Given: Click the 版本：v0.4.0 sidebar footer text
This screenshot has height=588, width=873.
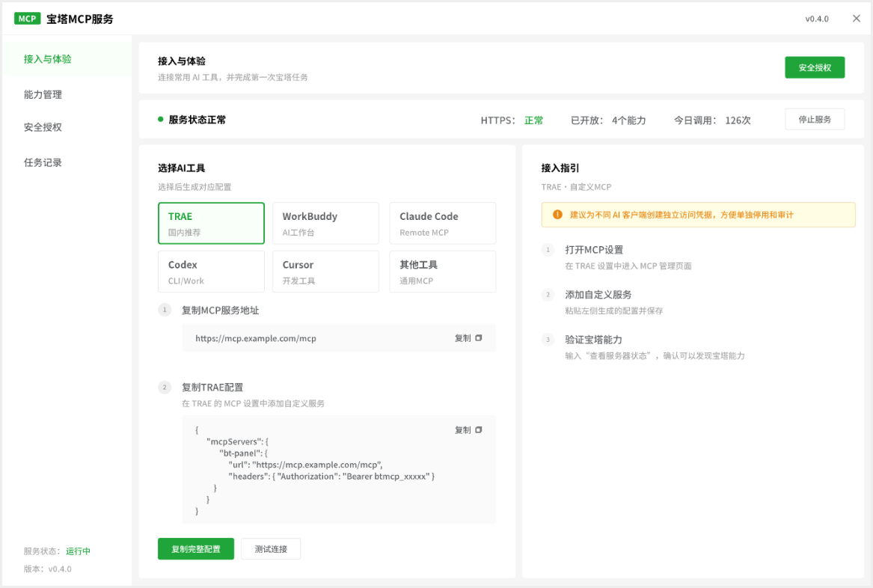Looking at the screenshot, I should [x=48, y=569].
